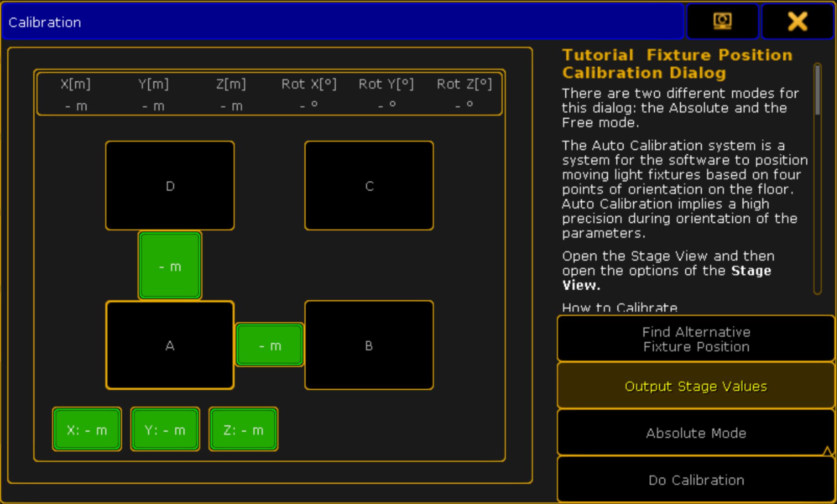Set the X: - m value field

[x=87, y=429]
